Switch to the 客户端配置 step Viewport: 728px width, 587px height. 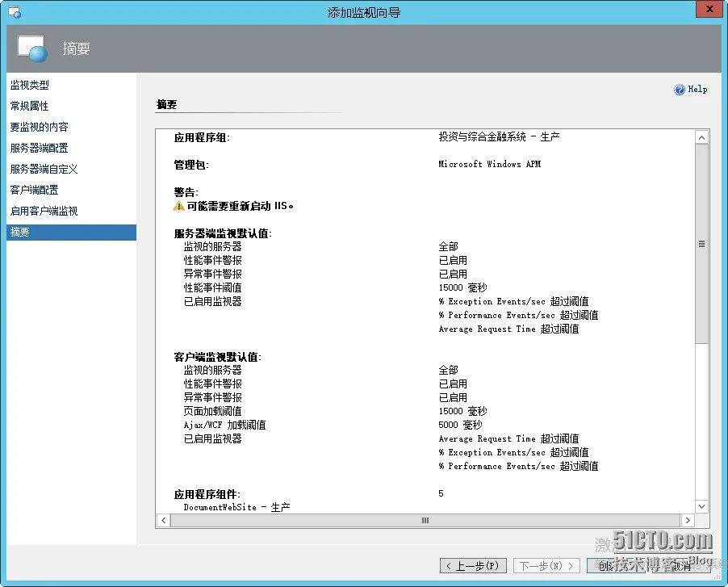35,190
